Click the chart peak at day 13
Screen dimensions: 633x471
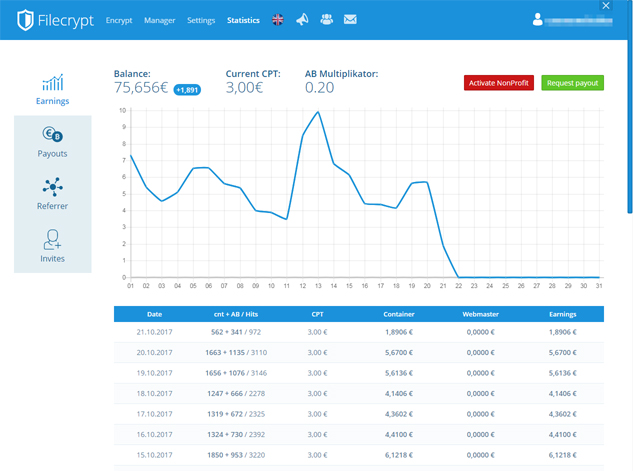[318, 112]
